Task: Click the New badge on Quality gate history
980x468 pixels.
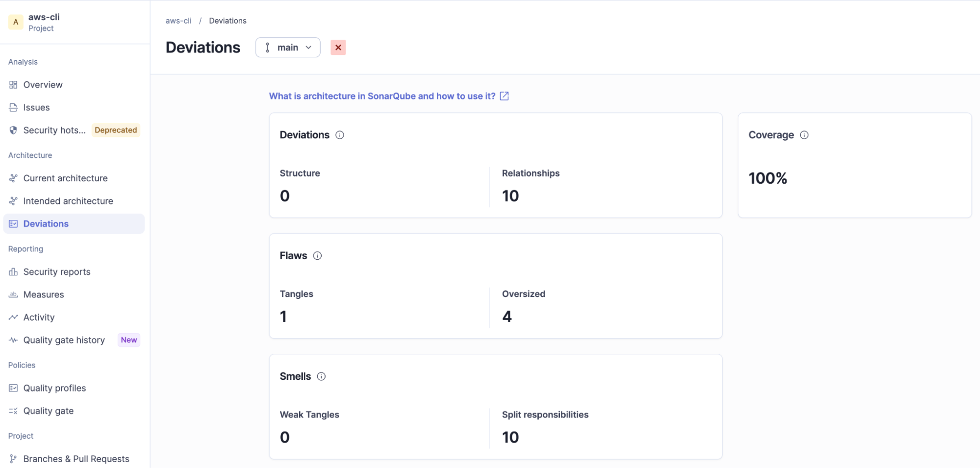Action: pyautogui.click(x=129, y=340)
